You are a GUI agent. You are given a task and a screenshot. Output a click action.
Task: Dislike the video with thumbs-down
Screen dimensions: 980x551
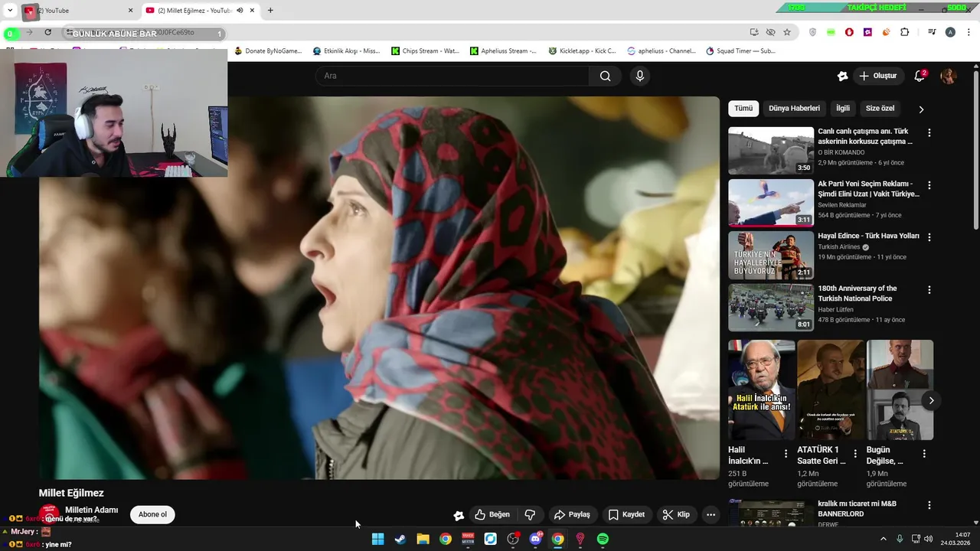click(x=529, y=514)
